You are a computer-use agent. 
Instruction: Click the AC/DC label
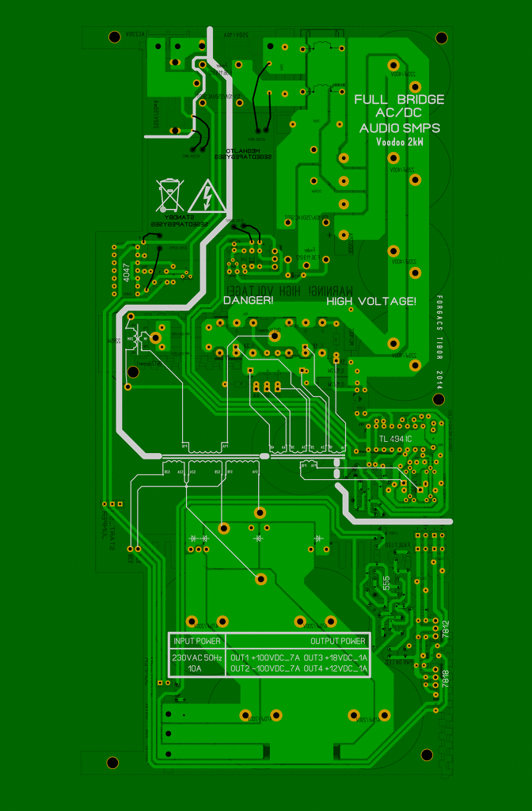(399, 113)
